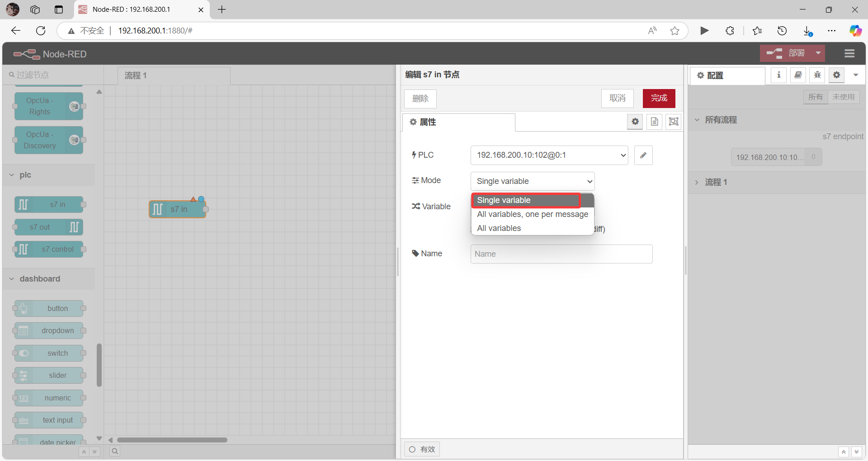
Task: Click the Name input field
Action: (561, 254)
